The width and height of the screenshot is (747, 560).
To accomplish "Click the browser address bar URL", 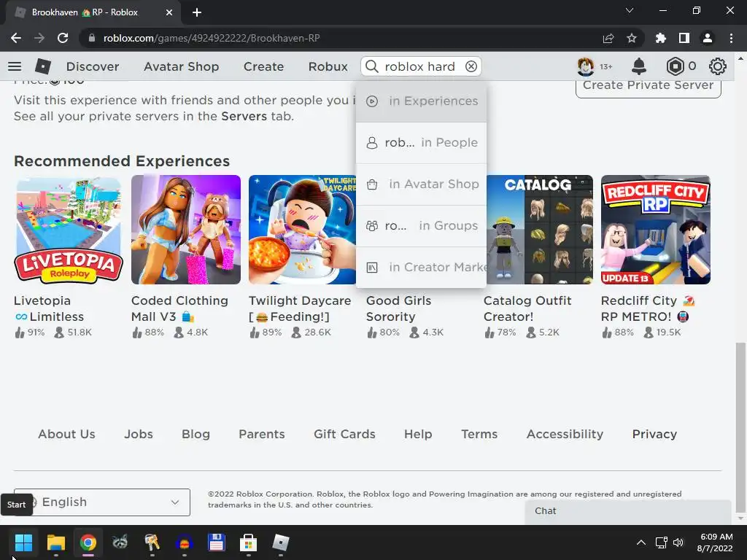I will (x=212, y=38).
